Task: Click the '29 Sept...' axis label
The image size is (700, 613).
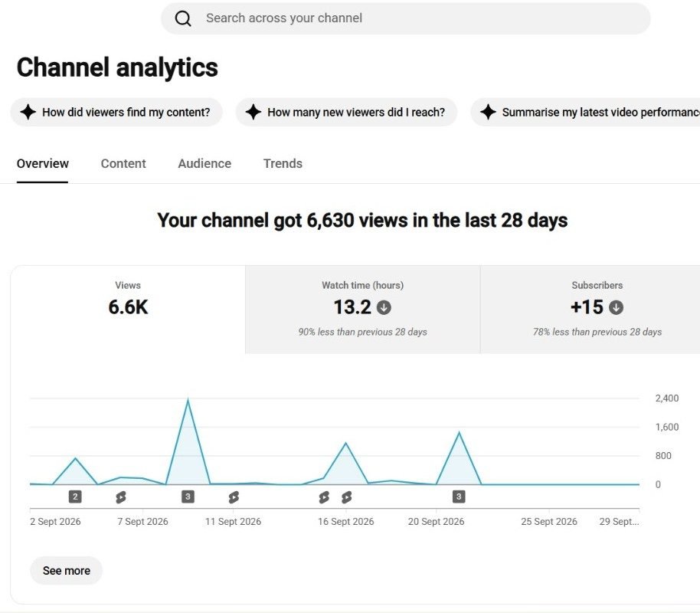Action: click(x=619, y=521)
